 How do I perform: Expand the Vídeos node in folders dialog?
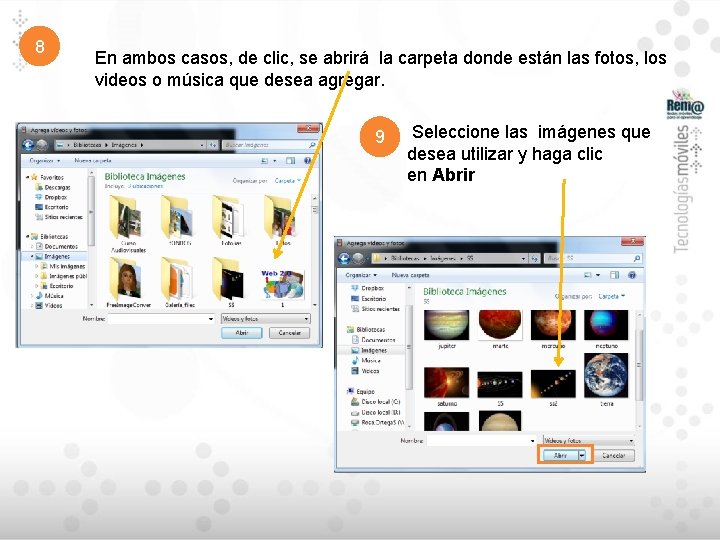(32, 305)
